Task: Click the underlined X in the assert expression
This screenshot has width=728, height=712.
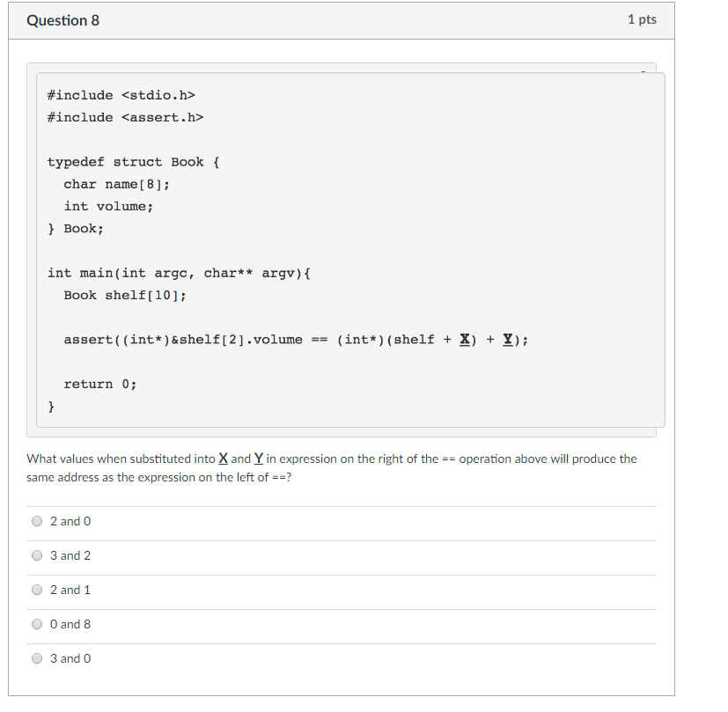Action: 463,339
